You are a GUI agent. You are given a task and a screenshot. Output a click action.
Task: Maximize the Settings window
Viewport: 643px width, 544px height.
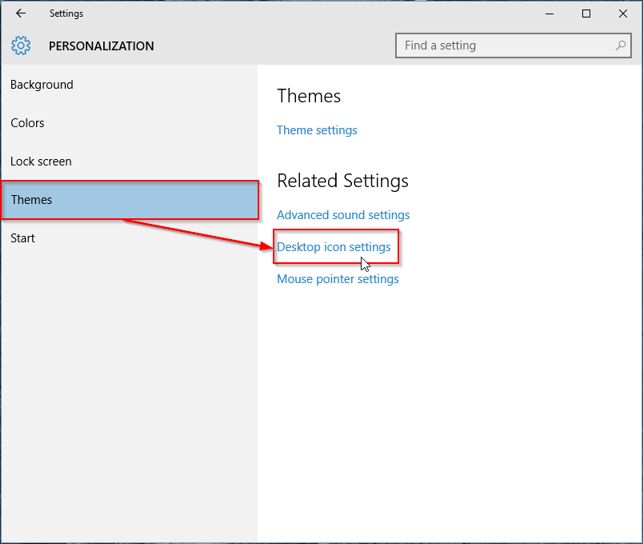click(x=586, y=14)
